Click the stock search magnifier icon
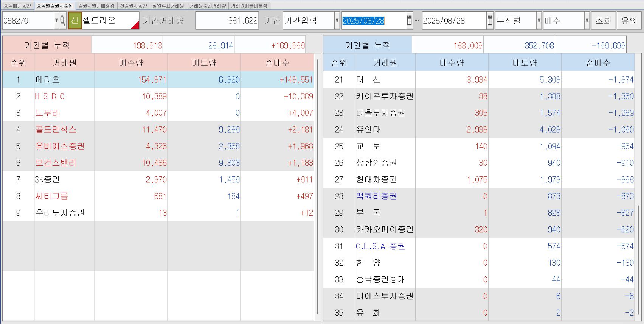 pyautogui.click(x=63, y=20)
